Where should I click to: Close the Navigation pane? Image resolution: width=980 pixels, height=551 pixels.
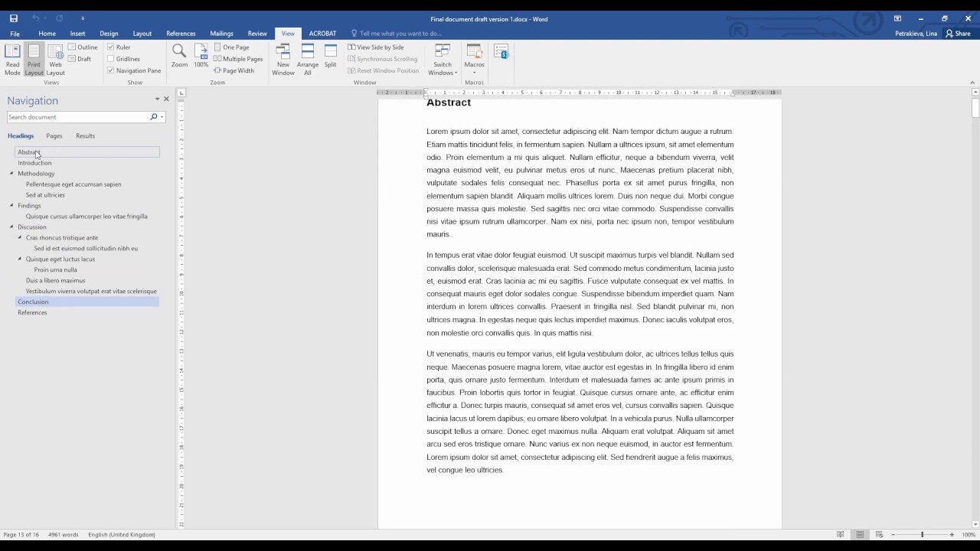point(166,99)
